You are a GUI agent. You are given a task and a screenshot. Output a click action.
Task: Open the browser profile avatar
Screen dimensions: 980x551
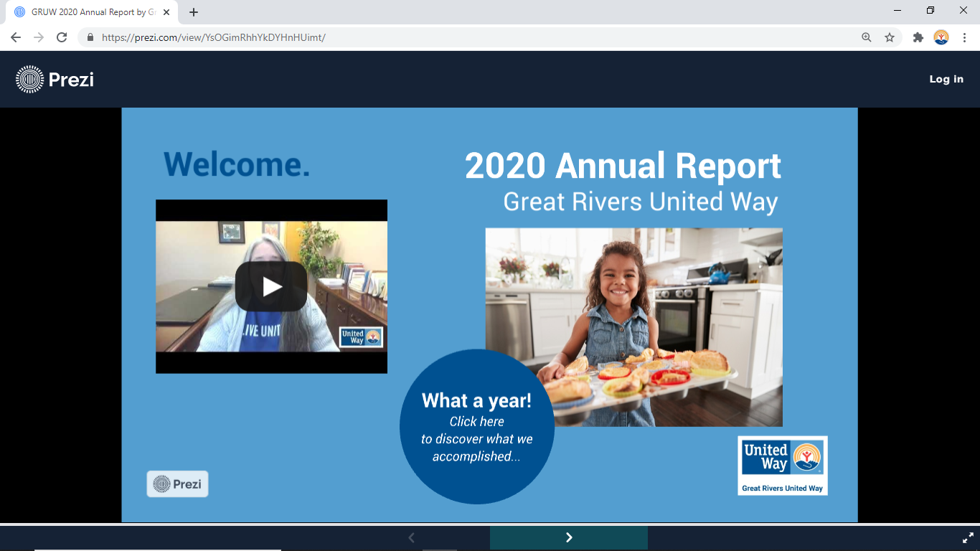click(941, 37)
